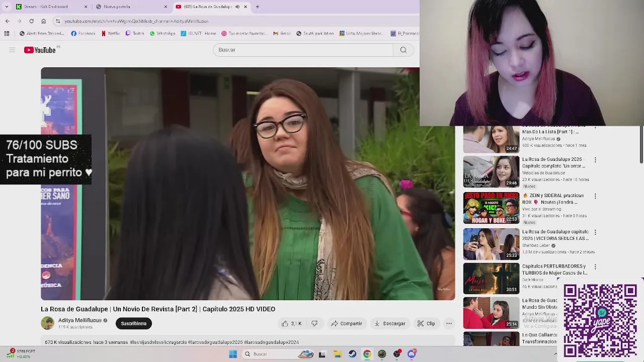The image size is (644, 362).
Task: Open ZEIN y SIDERAL 22:53 thumbnail
Action: click(x=491, y=208)
